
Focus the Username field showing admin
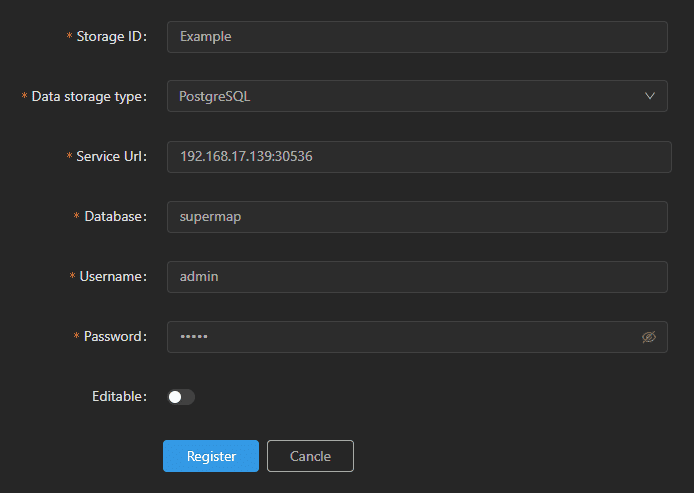click(417, 276)
